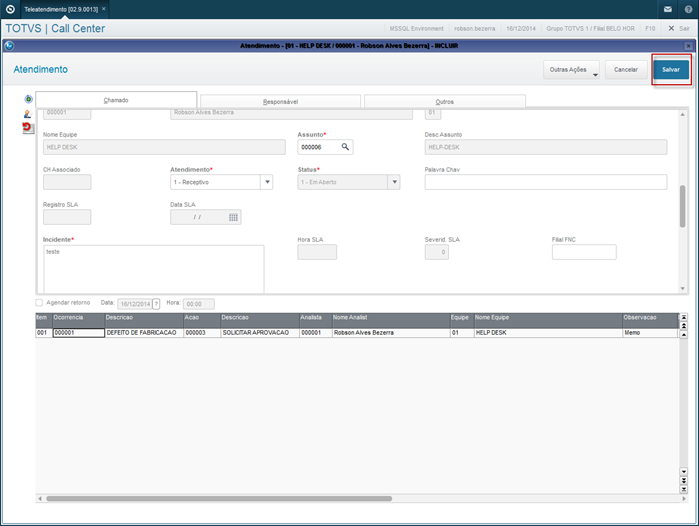Click the SOLICITAR APROVACAO cell
The image size is (699, 526).
[260, 333]
